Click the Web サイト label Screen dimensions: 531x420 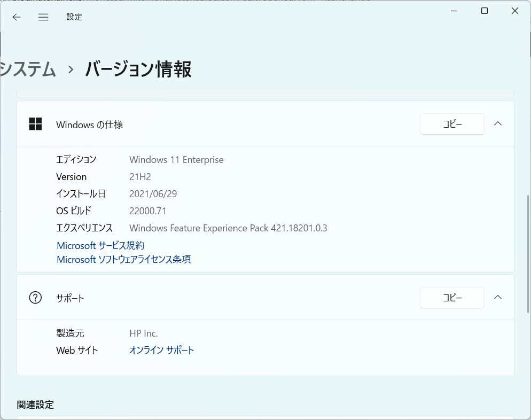[x=77, y=350]
